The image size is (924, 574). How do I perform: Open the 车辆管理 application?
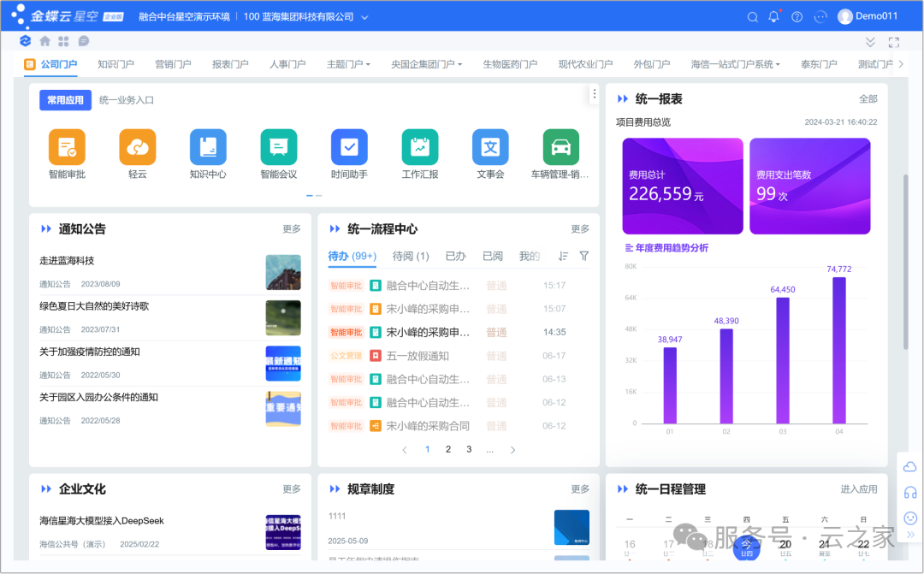pyautogui.click(x=560, y=146)
